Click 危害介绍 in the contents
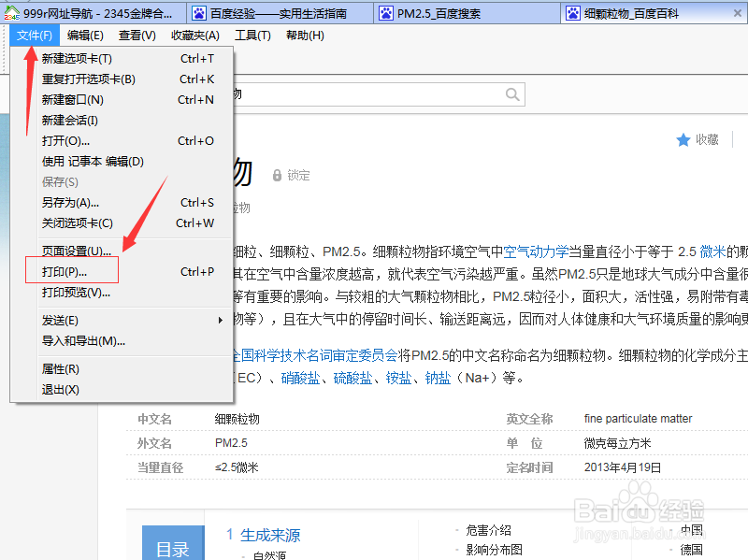 click(x=488, y=530)
